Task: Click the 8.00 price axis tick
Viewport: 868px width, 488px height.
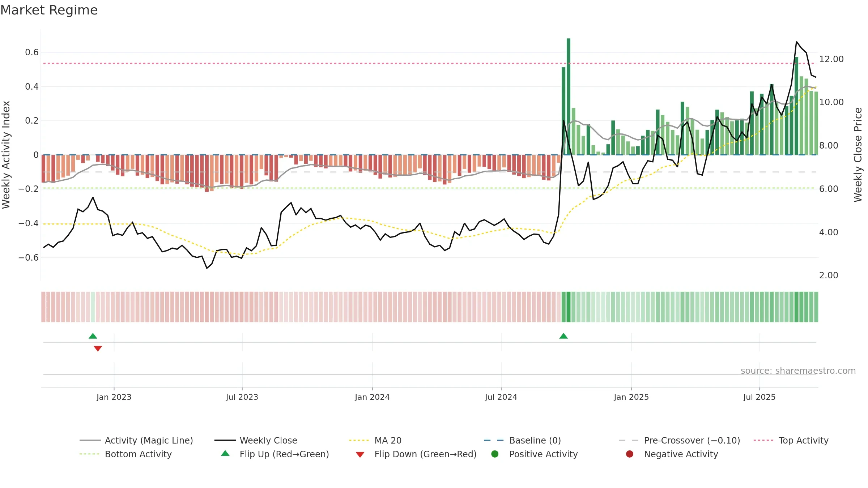Action: point(829,145)
